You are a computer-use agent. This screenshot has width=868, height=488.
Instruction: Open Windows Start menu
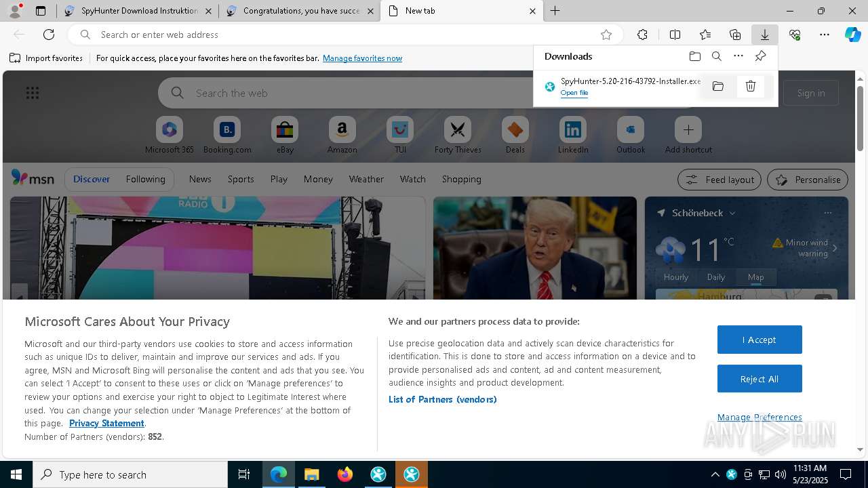click(16, 474)
